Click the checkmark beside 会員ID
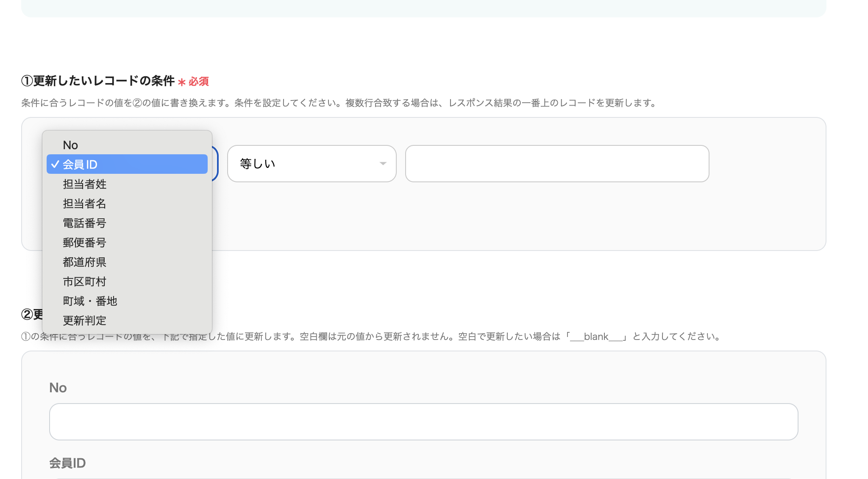The height and width of the screenshot is (479, 868). [x=55, y=164]
